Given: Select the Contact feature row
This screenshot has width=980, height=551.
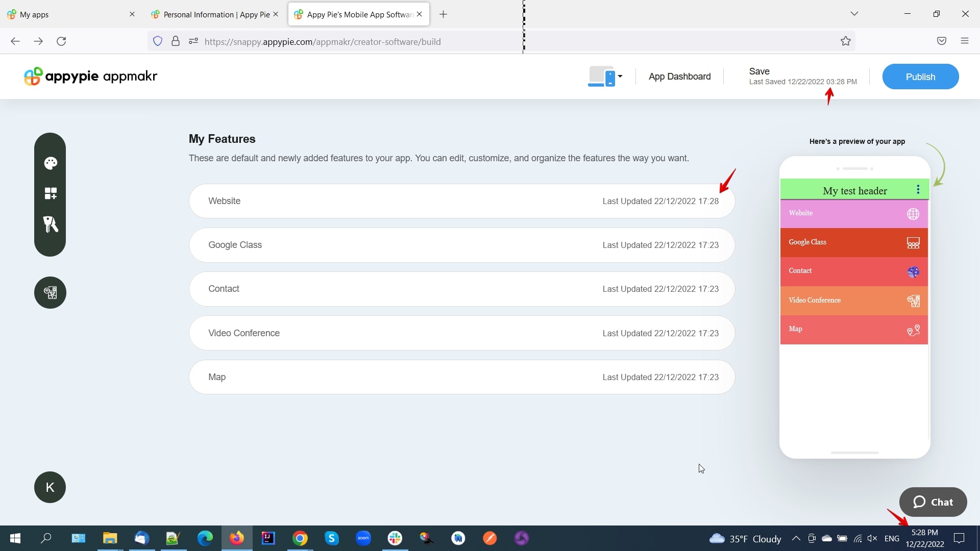Looking at the screenshot, I should [462, 289].
